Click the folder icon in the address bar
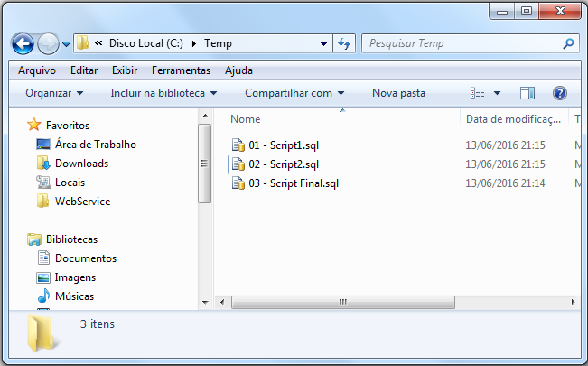 [82, 43]
